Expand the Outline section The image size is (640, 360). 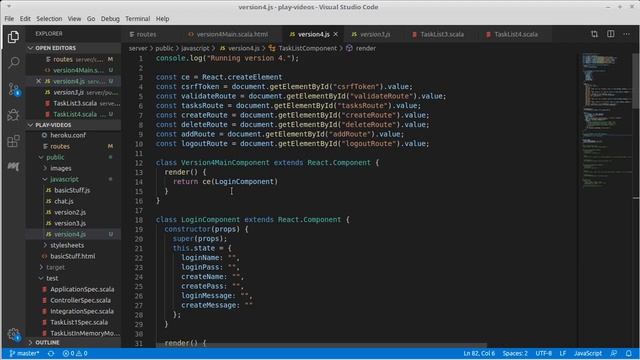tap(73, 342)
